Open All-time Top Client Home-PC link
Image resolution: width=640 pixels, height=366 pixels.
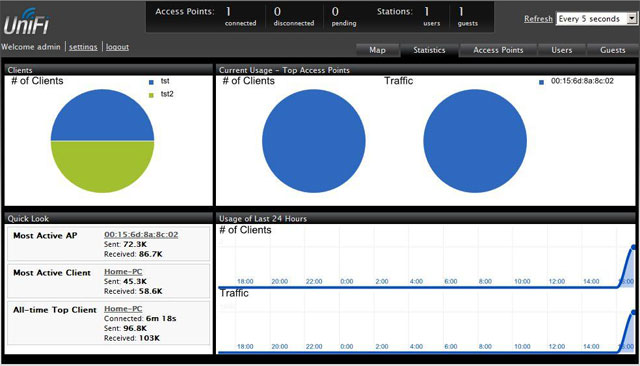pyautogui.click(x=123, y=308)
